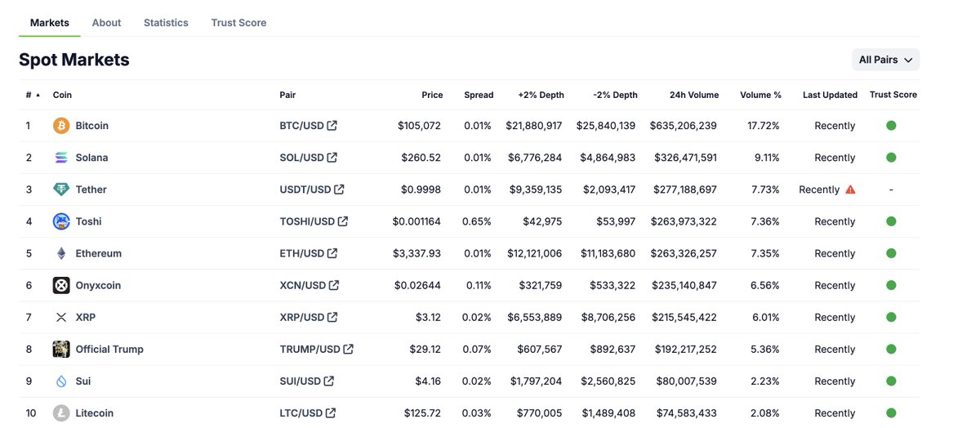Sort by Spread column header

click(479, 95)
